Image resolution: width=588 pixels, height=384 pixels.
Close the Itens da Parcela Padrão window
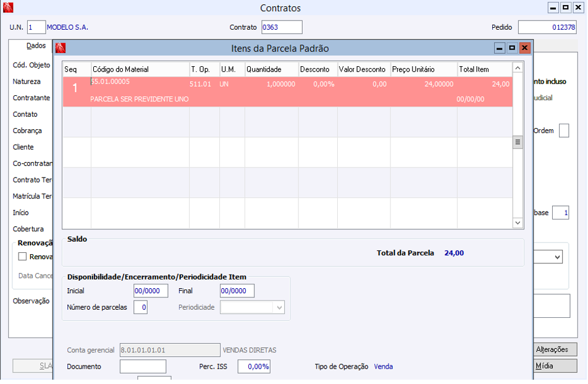point(525,48)
